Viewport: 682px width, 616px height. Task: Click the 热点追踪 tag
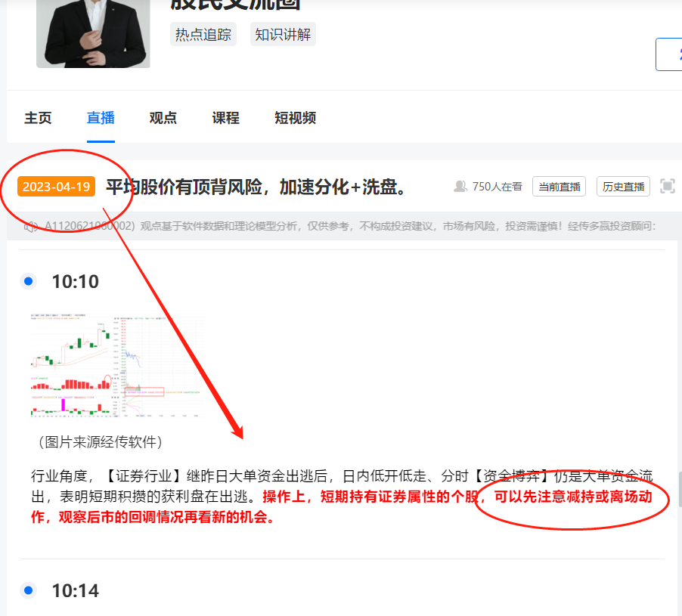coord(203,34)
